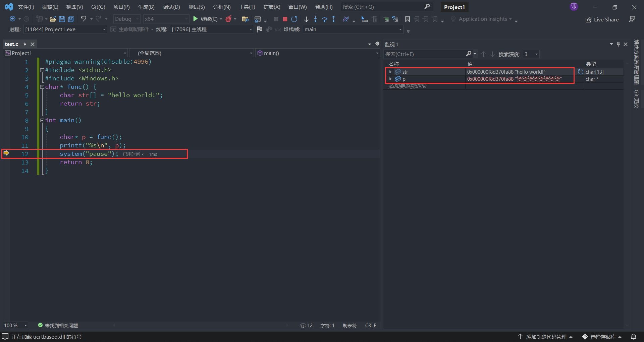
Task: Click the Hot Reload flame icon
Action: tap(228, 19)
